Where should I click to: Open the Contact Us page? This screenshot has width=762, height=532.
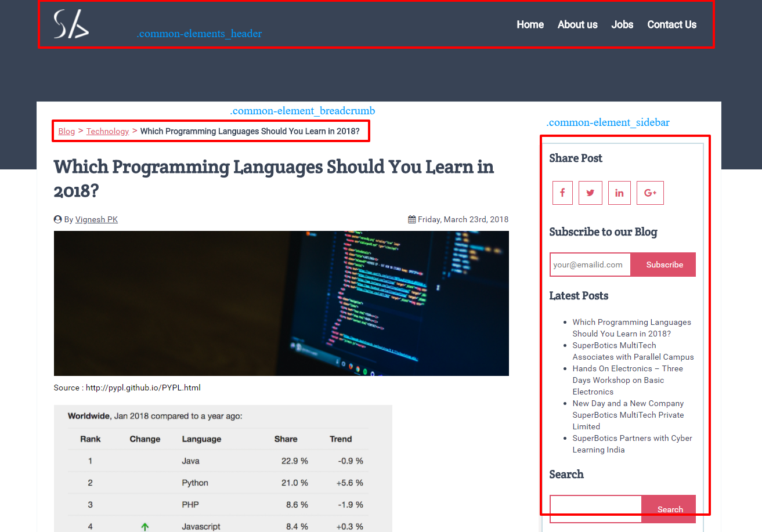pyautogui.click(x=671, y=24)
